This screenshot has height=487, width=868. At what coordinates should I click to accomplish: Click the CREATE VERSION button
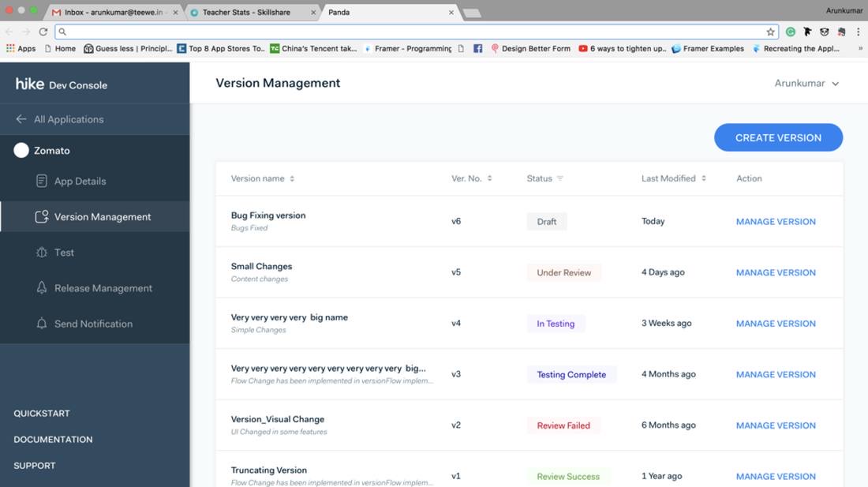(x=778, y=137)
